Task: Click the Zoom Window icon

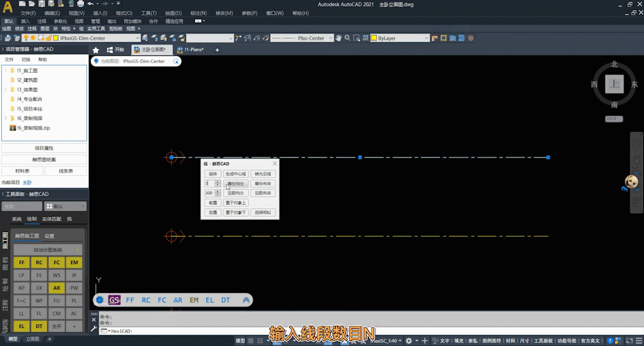Action: (357, 38)
